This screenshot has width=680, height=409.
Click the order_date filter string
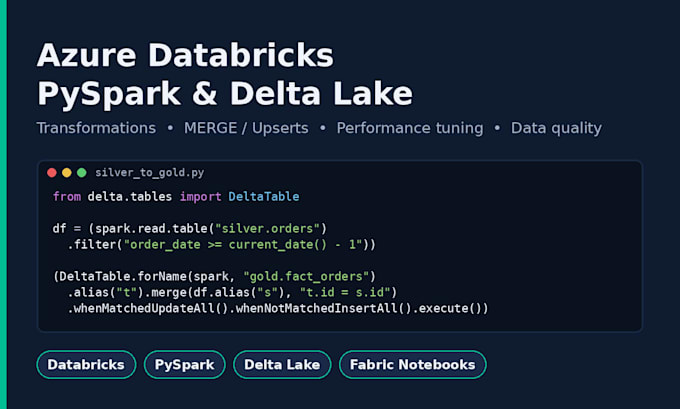click(x=243, y=245)
